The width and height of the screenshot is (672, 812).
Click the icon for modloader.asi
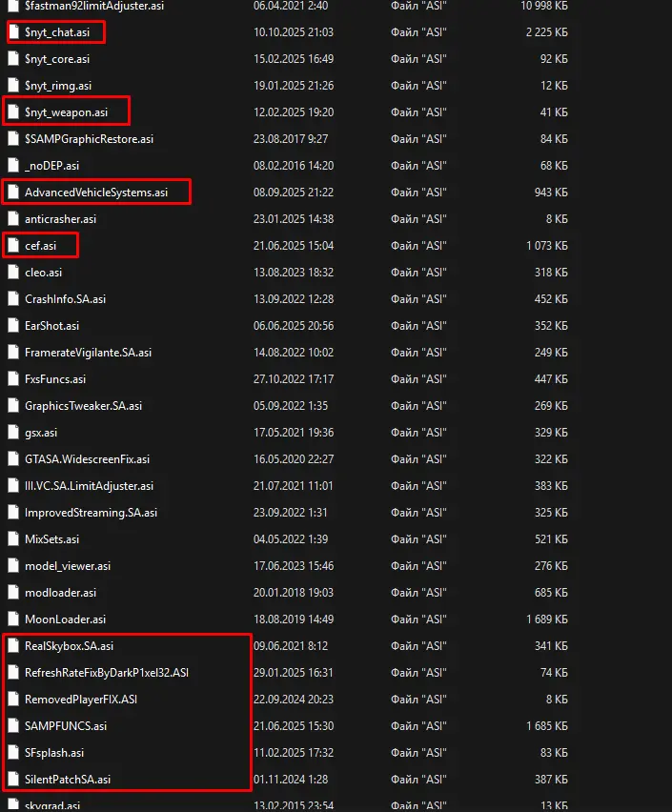pos(13,593)
